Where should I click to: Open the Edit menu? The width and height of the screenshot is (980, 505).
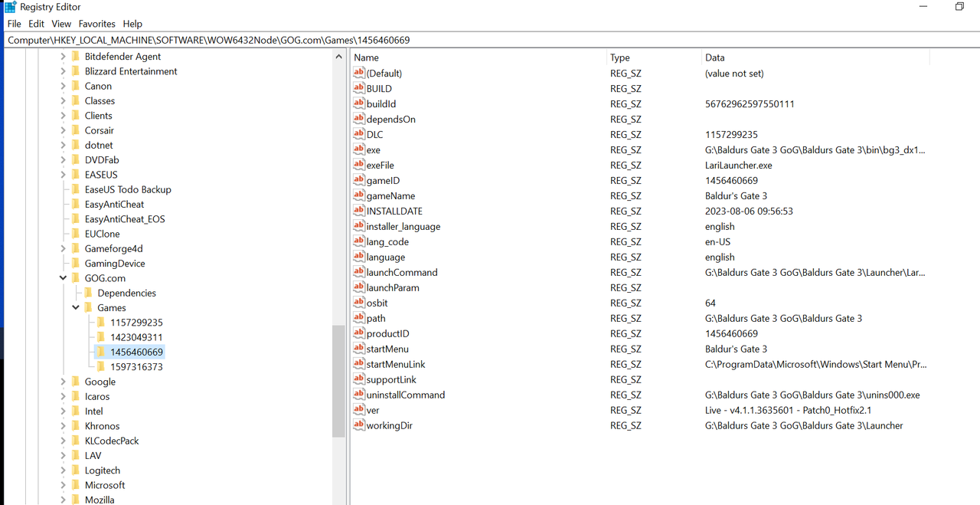tap(36, 24)
